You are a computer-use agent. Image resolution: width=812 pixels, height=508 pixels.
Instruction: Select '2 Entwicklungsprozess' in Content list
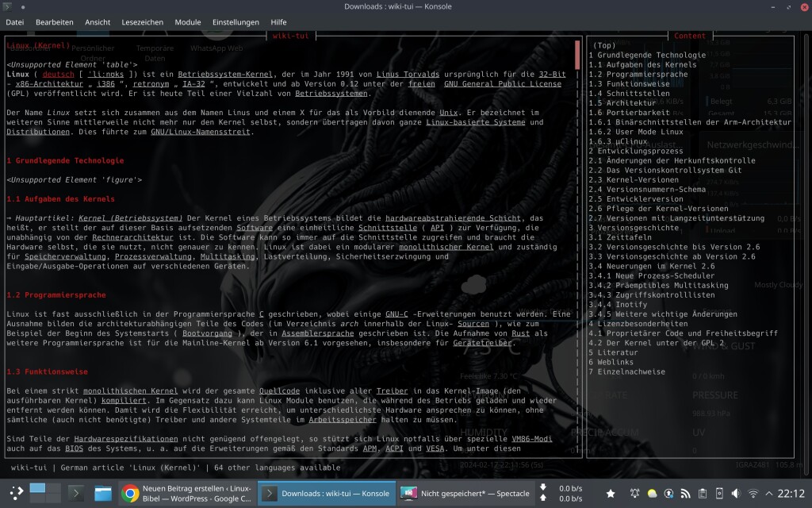tap(635, 151)
